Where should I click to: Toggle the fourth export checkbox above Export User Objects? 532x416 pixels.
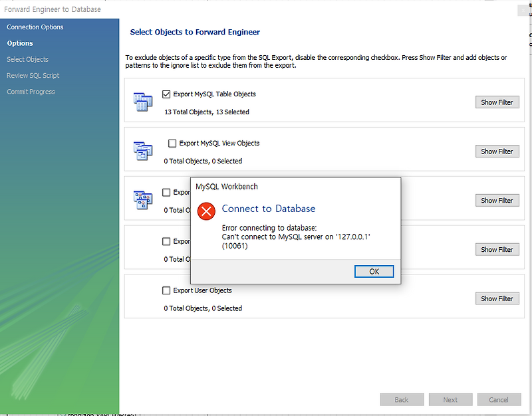tap(166, 241)
